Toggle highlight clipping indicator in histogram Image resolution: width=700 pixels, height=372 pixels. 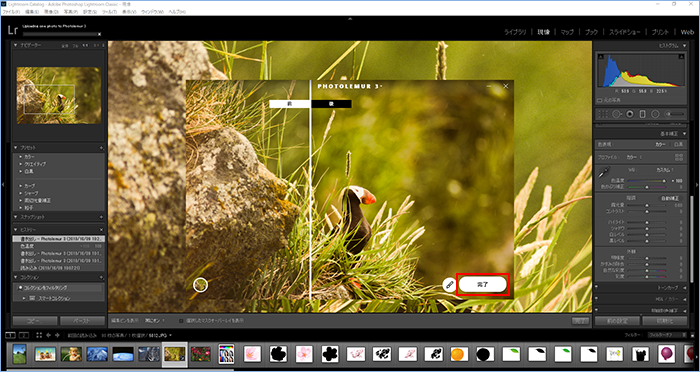coord(682,57)
